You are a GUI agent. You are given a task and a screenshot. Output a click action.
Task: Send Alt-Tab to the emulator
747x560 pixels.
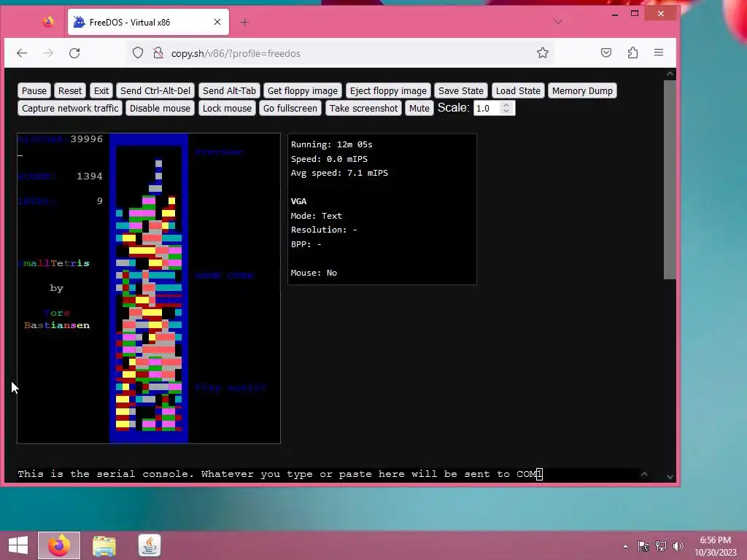point(229,90)
